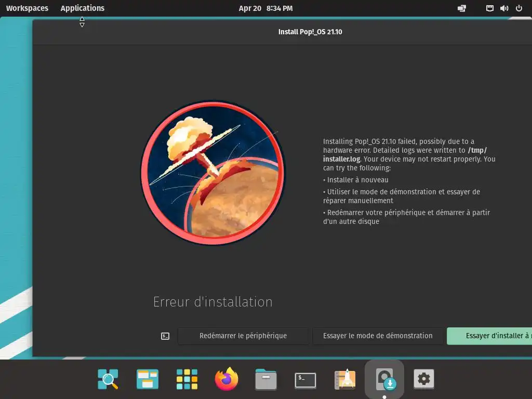This screenshot has height=399, width=532.
Task: Open the volume control icon
Action: [x=504, y=8]
